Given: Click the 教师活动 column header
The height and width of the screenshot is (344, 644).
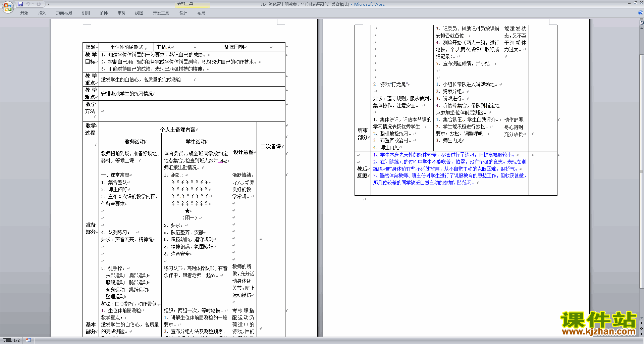Looking at the screenshot, I should point(135,142).
